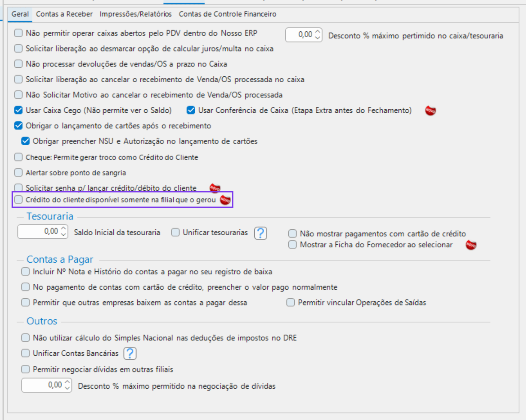Select the Contas de Controle Financeiro tab
The width and height of the screenshot is (526, 420).
coord(227,14)
